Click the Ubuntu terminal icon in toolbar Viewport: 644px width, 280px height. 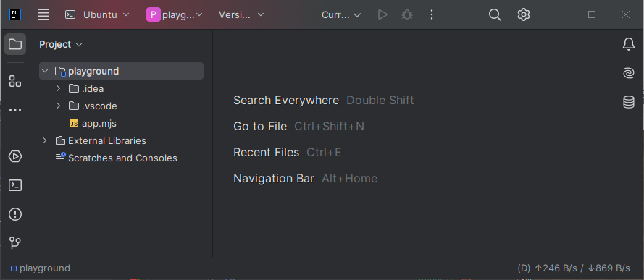coord(71,14)
